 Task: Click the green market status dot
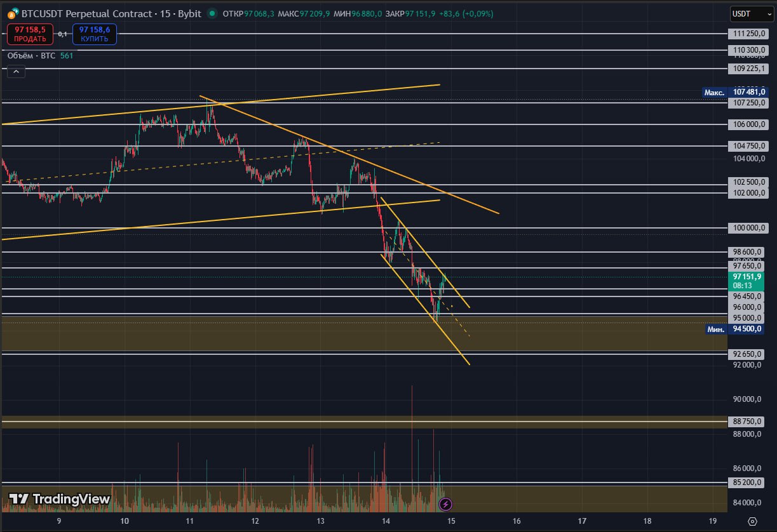(x=212, y=13)
